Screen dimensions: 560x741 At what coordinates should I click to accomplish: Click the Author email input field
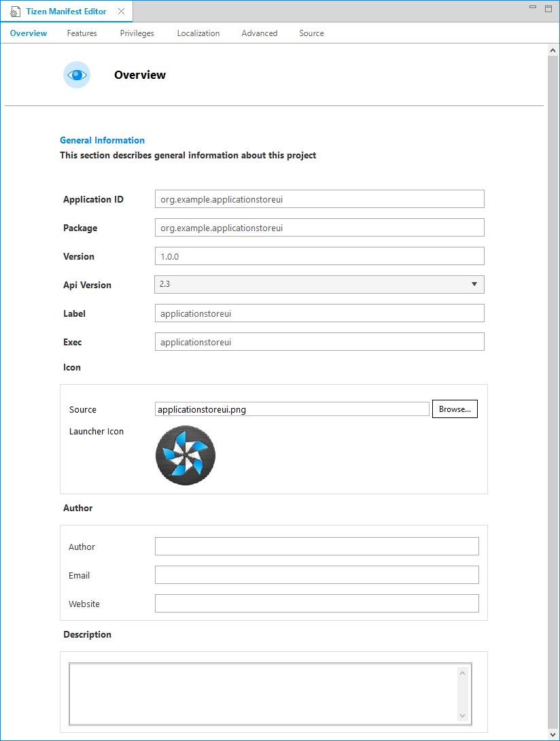(317, 574)
